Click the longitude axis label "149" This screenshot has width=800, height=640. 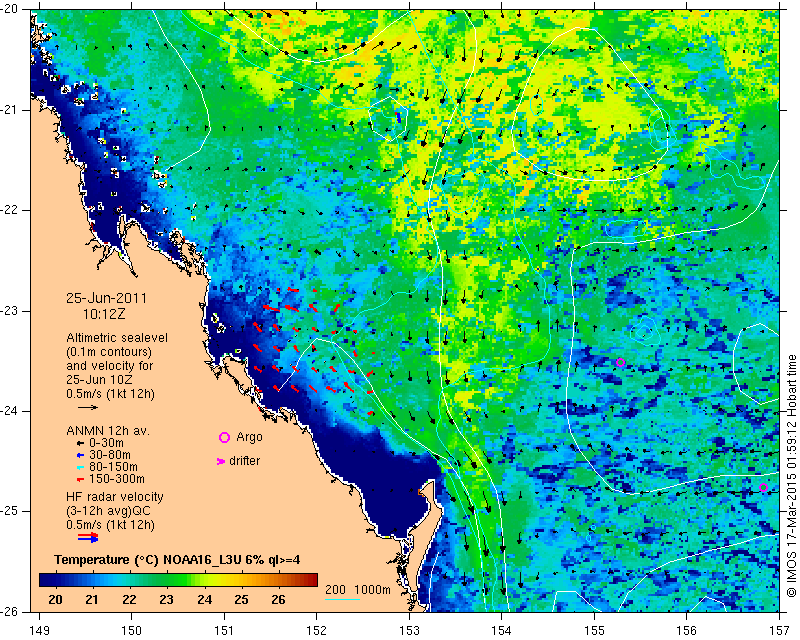[39, 631]
